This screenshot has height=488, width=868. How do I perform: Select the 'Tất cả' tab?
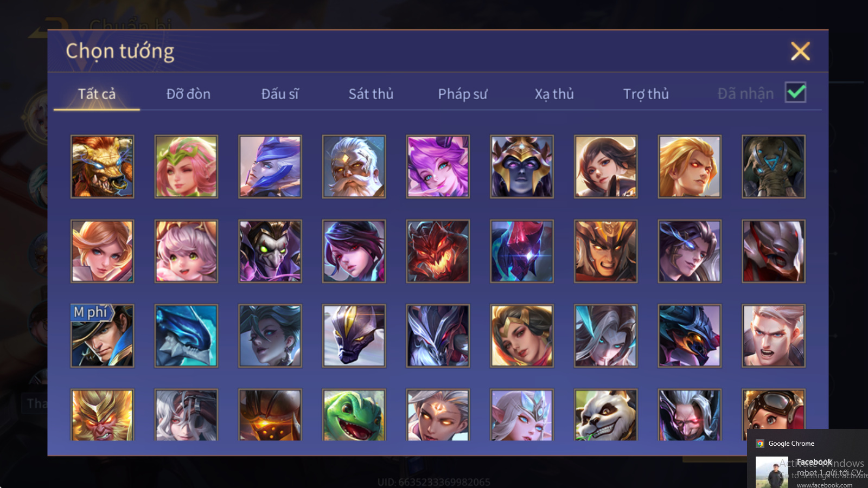(x=97, y=94)
